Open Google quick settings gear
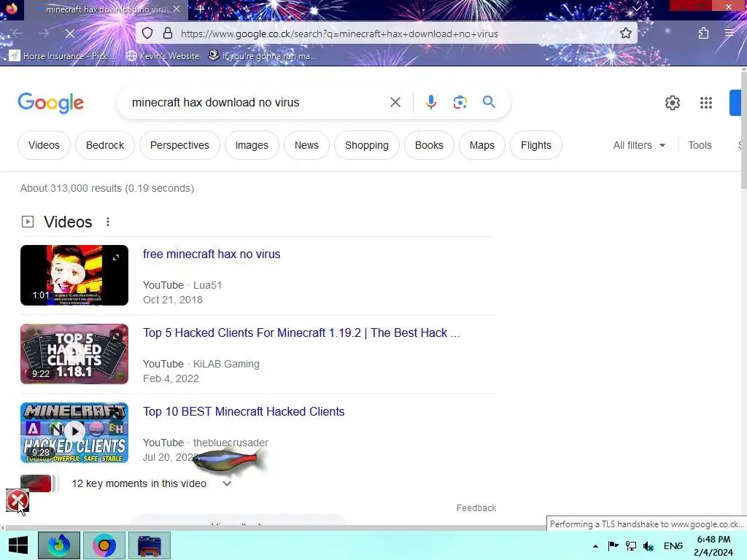The width and height of the screenshot is (747, 560). coord(672,103)
